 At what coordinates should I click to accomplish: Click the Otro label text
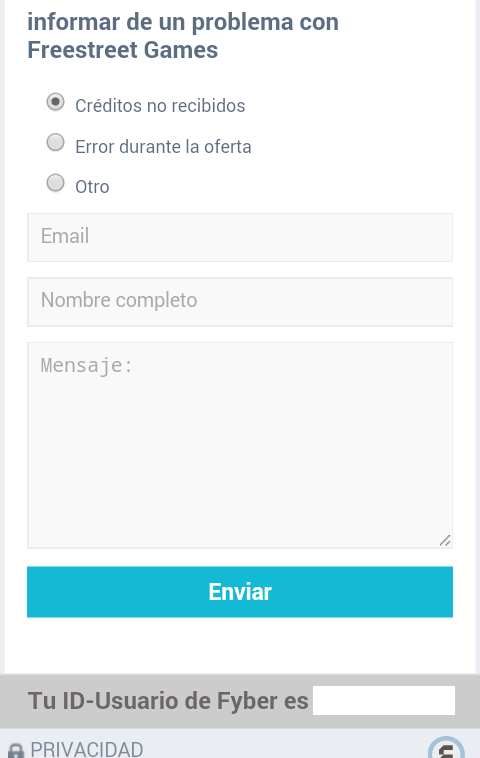(x=92, y=187)
